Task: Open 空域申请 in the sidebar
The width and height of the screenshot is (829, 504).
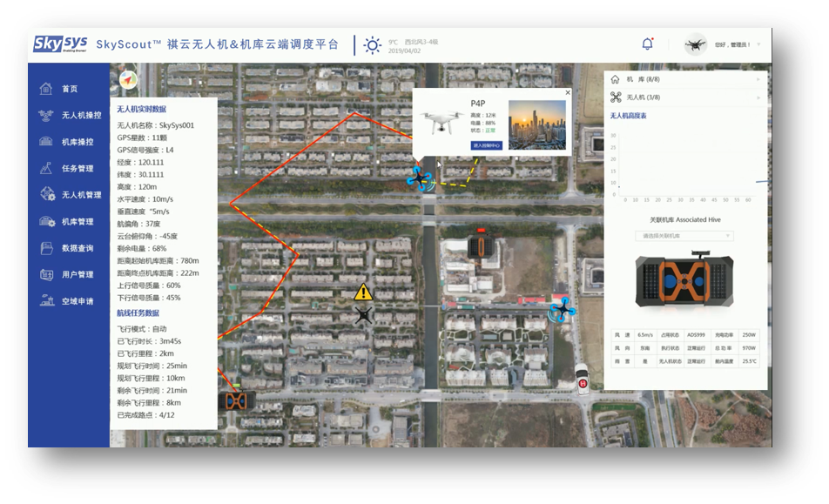Action: pyautogui.click(x=77, y=301)
